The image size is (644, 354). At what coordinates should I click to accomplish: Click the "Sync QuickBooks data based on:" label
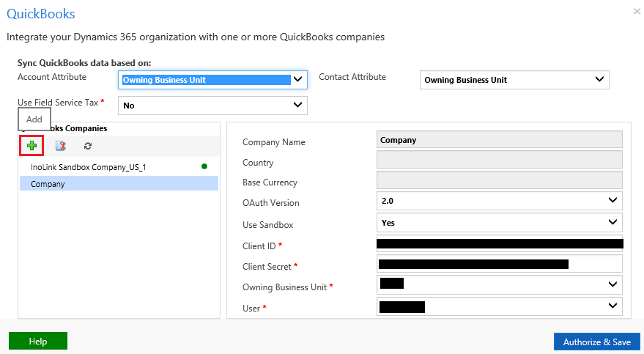pos(84,63)
